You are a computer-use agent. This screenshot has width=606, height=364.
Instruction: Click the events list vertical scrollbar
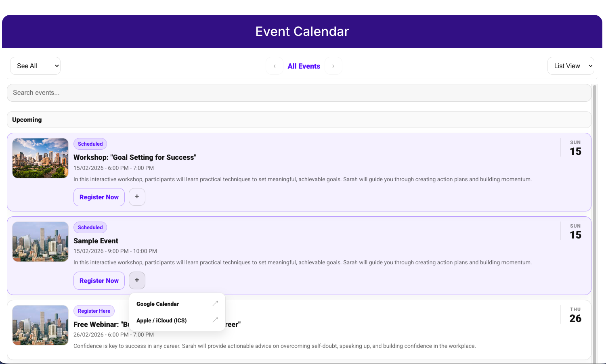click(594, 222)
